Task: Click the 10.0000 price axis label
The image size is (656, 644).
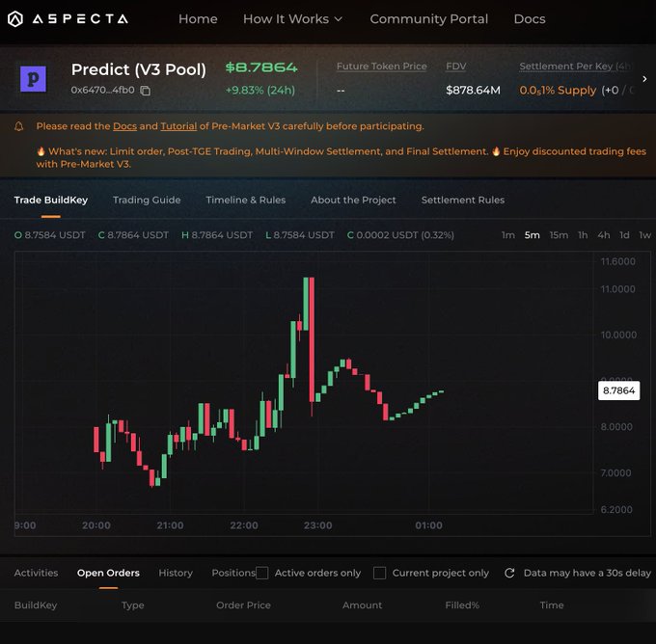Action: coord(618,335)
